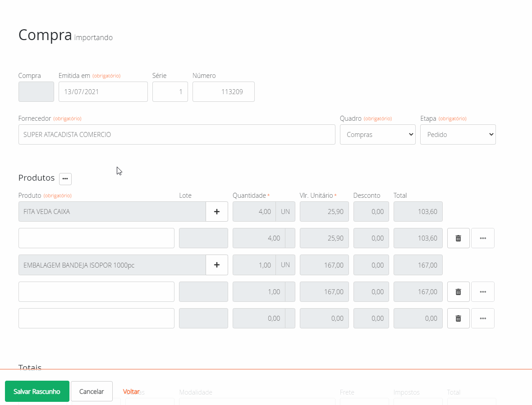Click the Voltar link
This screenshot has width=532, height=405.
click(131, 391)
